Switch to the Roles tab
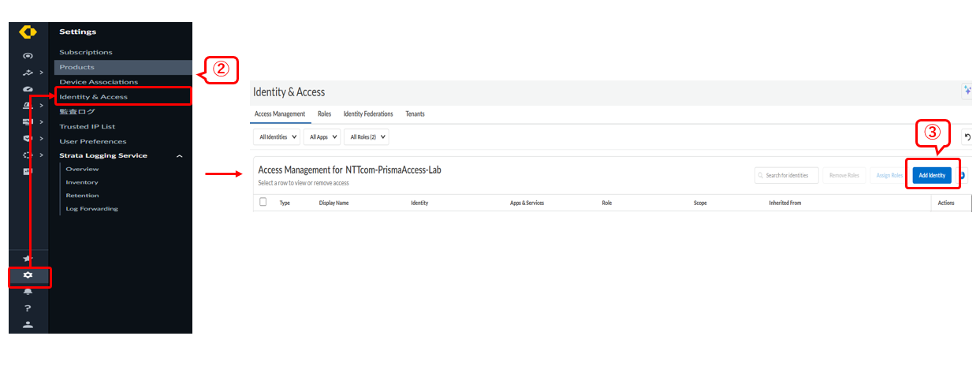Image resolution: width=980 pixels, height=377 pixels. point(324,114)
